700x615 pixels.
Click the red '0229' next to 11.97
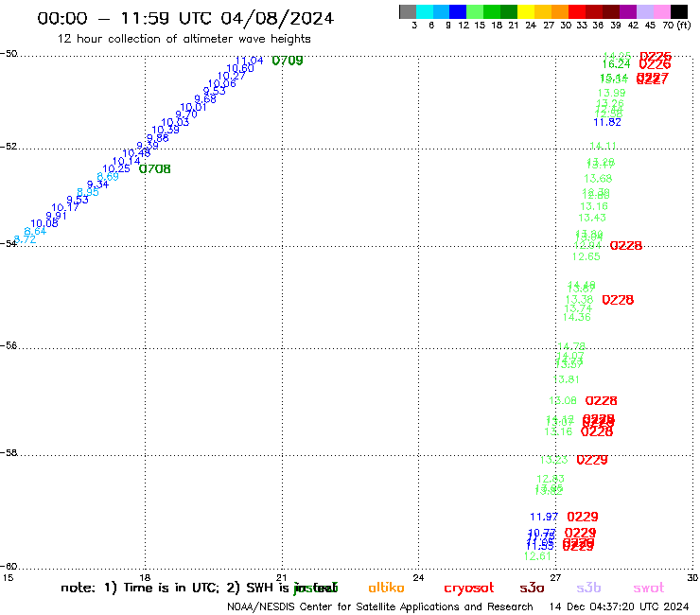[x=583, y=517]
